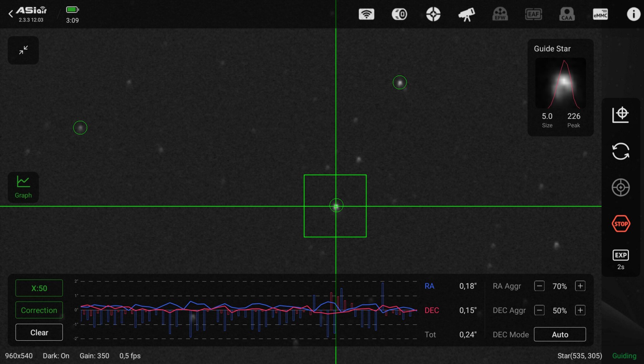Open the EFW filter wheel settings
644x364 pixels.
click(x=500, y=14)
